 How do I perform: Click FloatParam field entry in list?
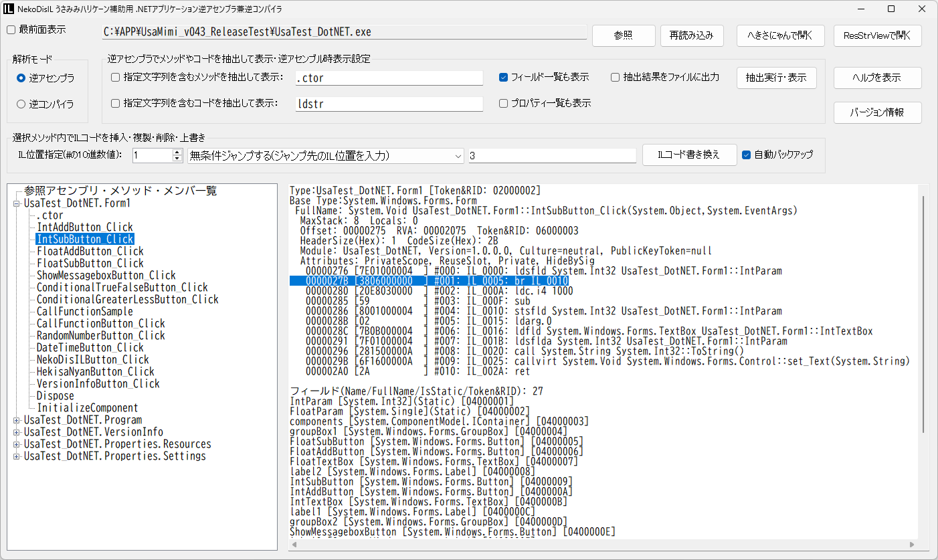coord(409,411)
